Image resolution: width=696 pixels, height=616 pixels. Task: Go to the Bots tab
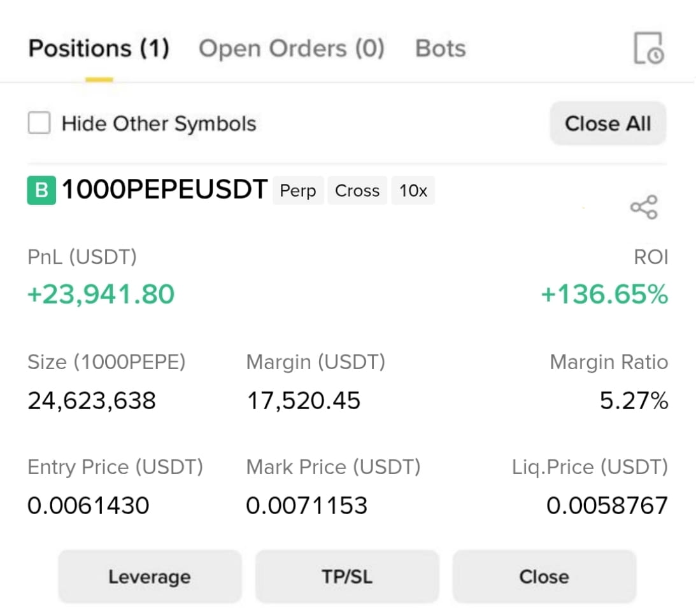(x=440, y=48)
